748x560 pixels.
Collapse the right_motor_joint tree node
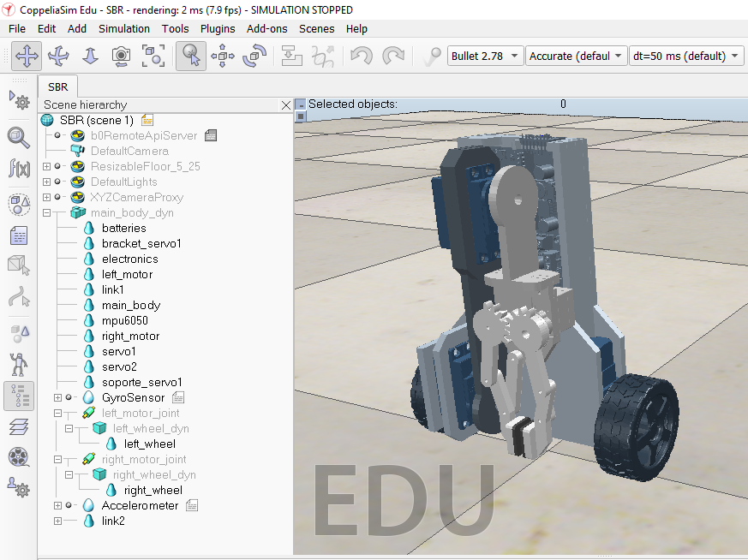coord(57,460)
